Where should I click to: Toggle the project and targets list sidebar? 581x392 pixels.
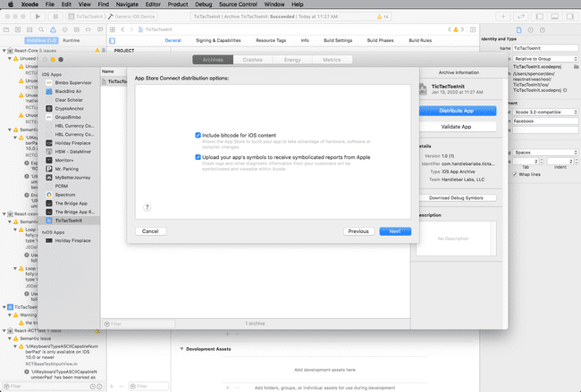pos(113,41)
